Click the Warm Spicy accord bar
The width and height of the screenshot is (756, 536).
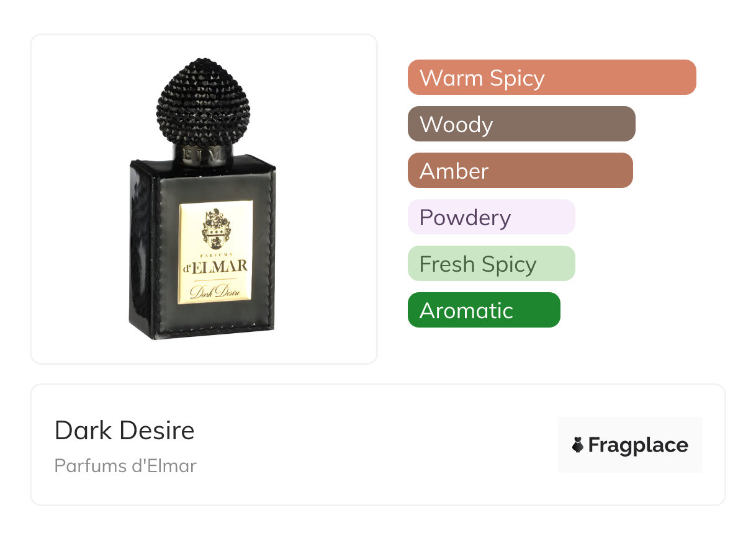click(x=552, y=78)
